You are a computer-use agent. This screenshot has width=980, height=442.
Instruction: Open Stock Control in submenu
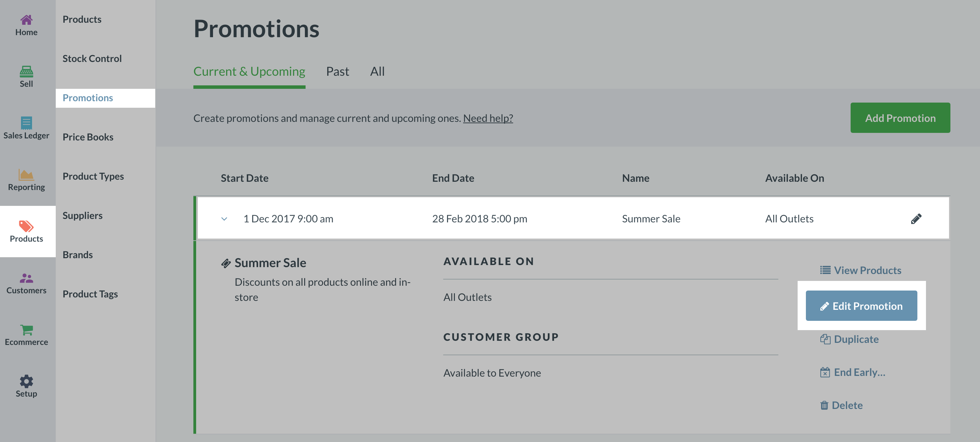(92, 58)
